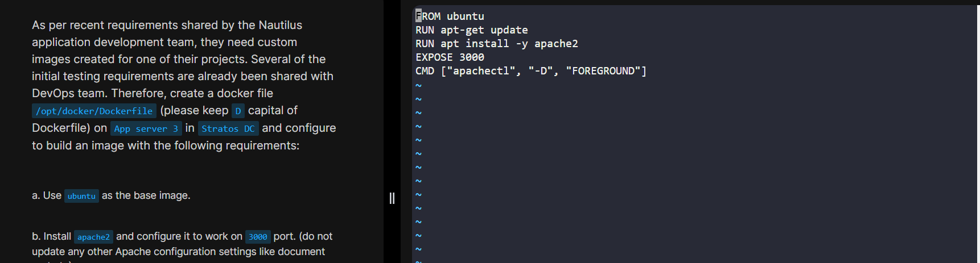Image resolution: width=980 pixels, height=263 pixels.
Task: Click "apachectl" in the CMD instruction
Action: [x=481, y=71]
